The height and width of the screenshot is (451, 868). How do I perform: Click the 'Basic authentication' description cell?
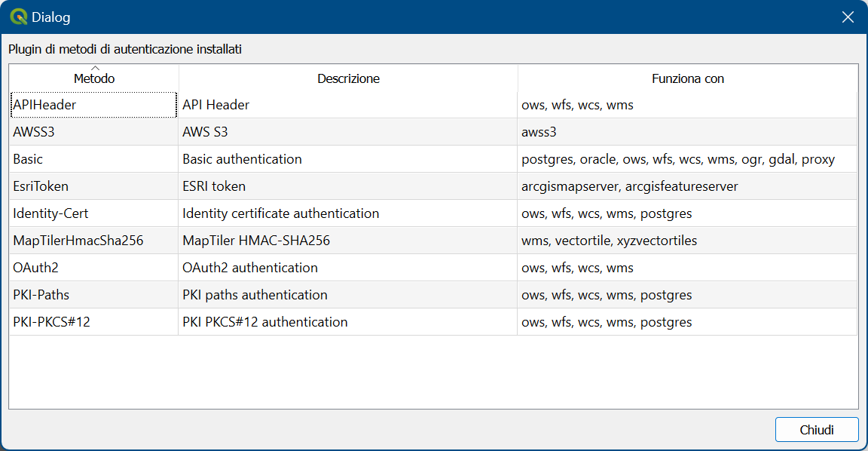click(347, 159)
